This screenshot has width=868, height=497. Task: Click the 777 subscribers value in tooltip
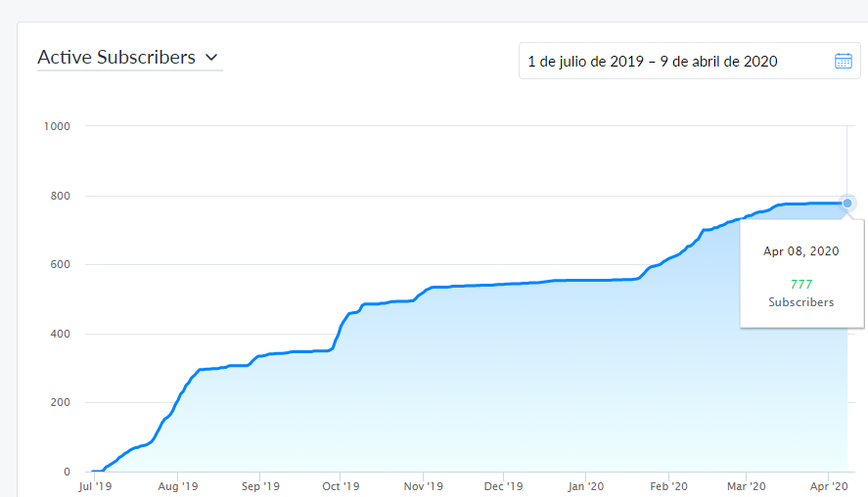coord(801,285)
